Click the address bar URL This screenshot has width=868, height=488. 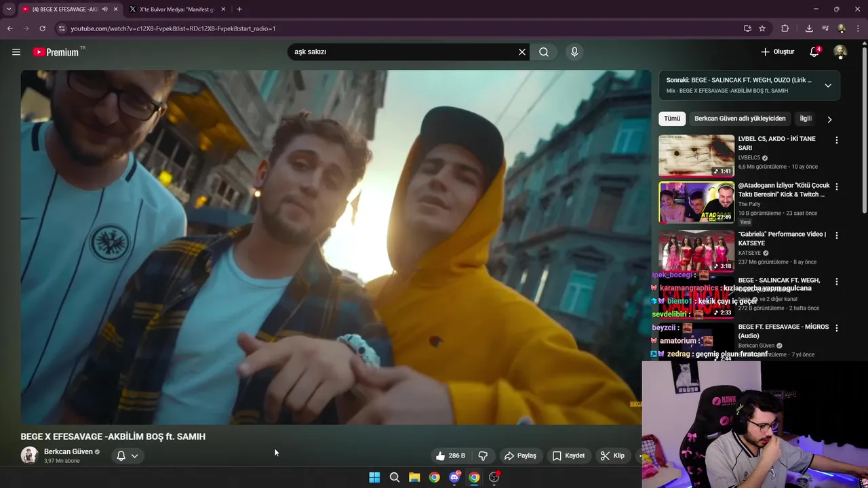point(173,28)
